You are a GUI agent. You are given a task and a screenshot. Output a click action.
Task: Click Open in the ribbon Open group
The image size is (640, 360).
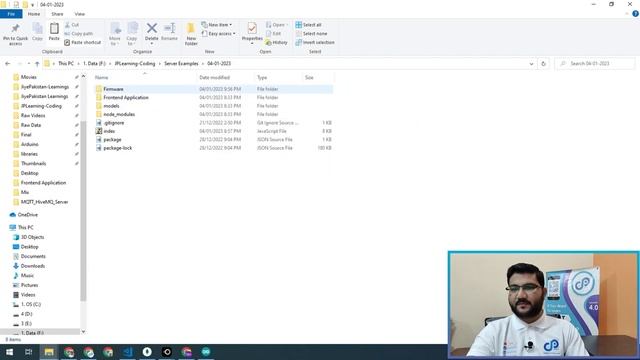[277, 25]
